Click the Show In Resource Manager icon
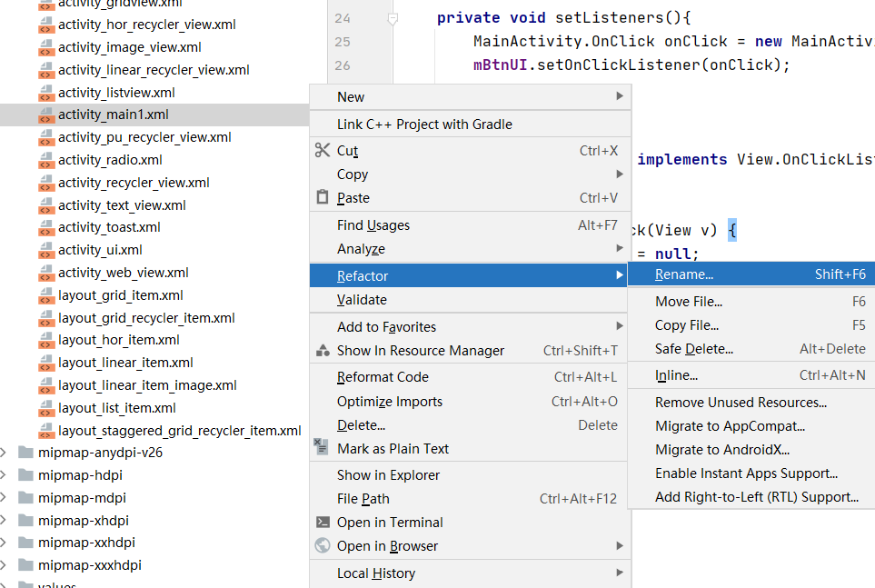875x588 pixels. click(322, 351)
